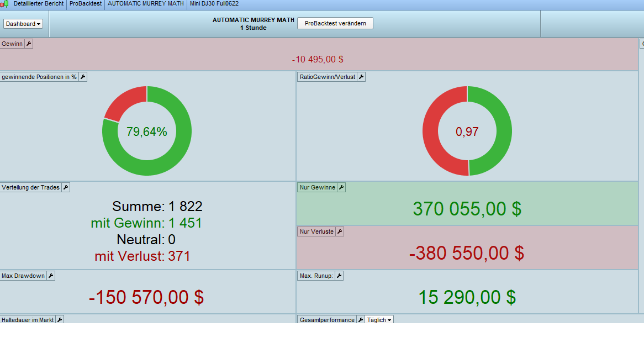Click the gewinnende Positionen in % label

tap(39, 77)
